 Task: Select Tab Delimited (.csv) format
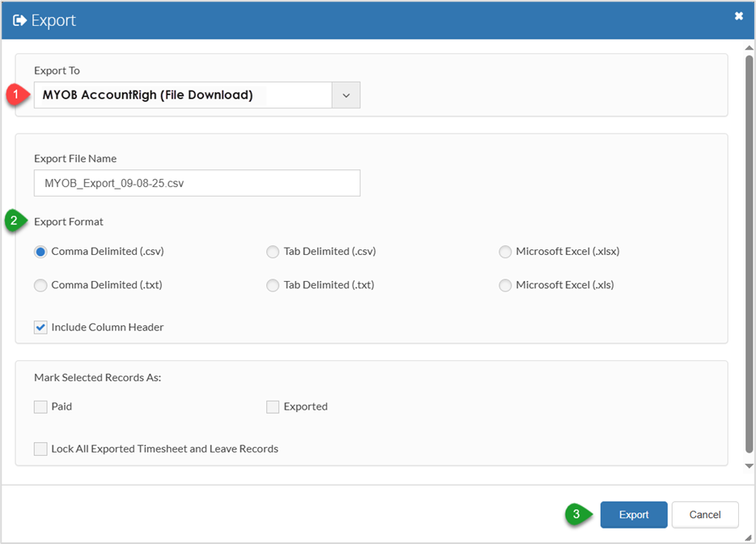[x=273, y=252]
